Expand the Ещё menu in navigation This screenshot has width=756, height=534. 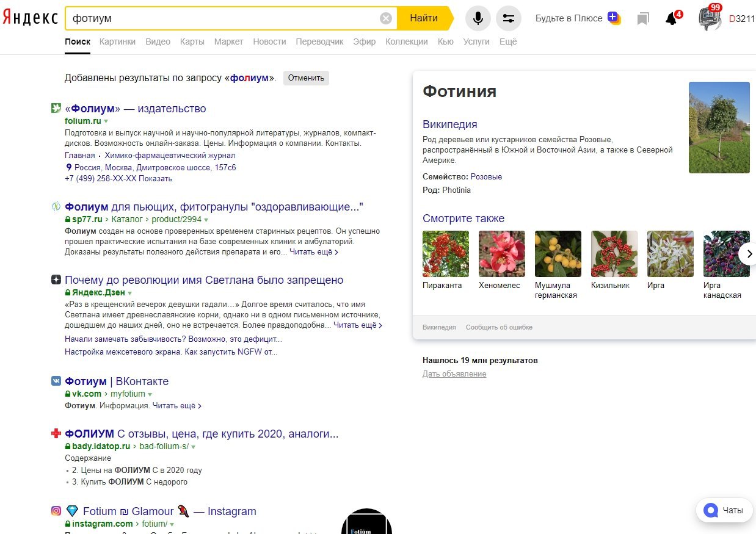pyautogui.click(x=508, y=41)
